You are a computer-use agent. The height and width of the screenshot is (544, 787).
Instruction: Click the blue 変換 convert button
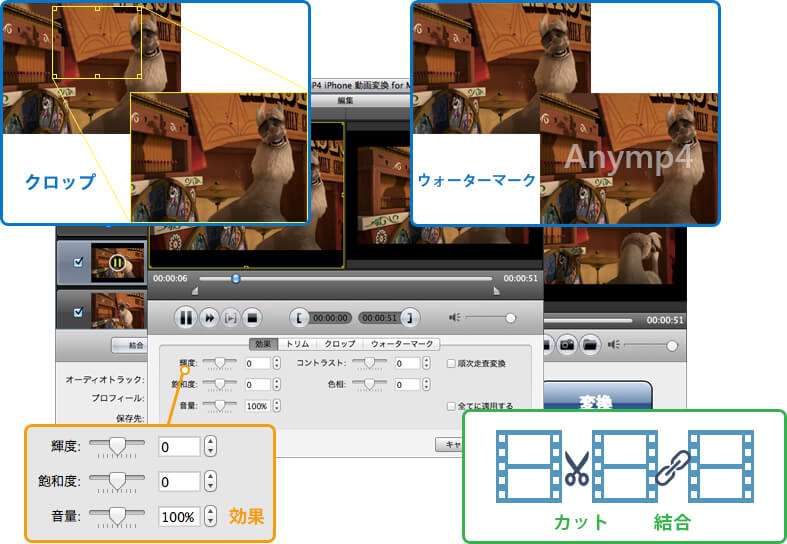click(x=597, y=396)
